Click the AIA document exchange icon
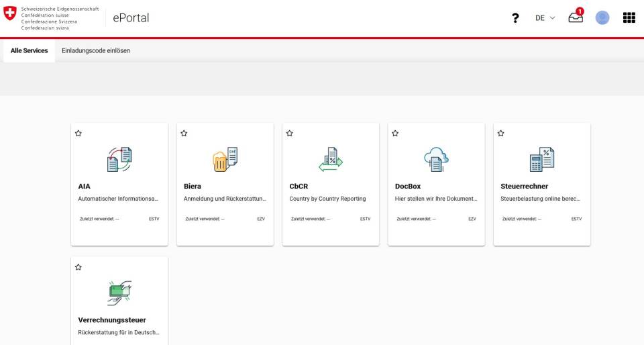 119,159
